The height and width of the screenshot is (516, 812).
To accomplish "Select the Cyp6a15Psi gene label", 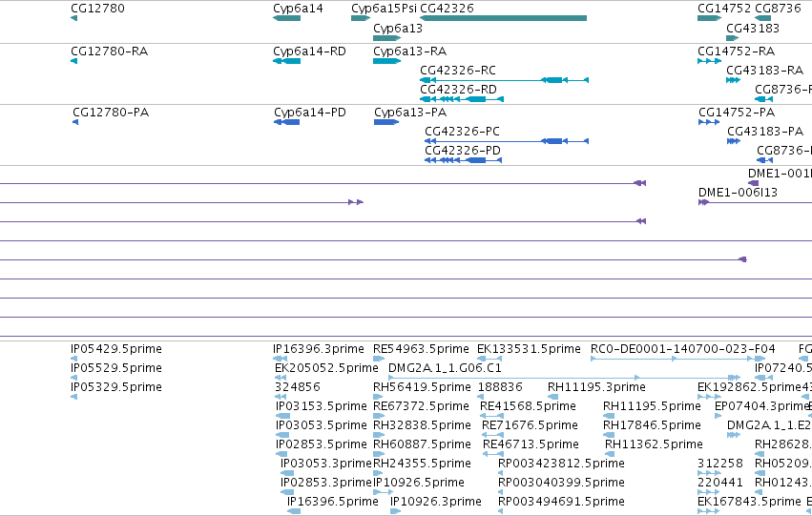I will pos(384,9).
